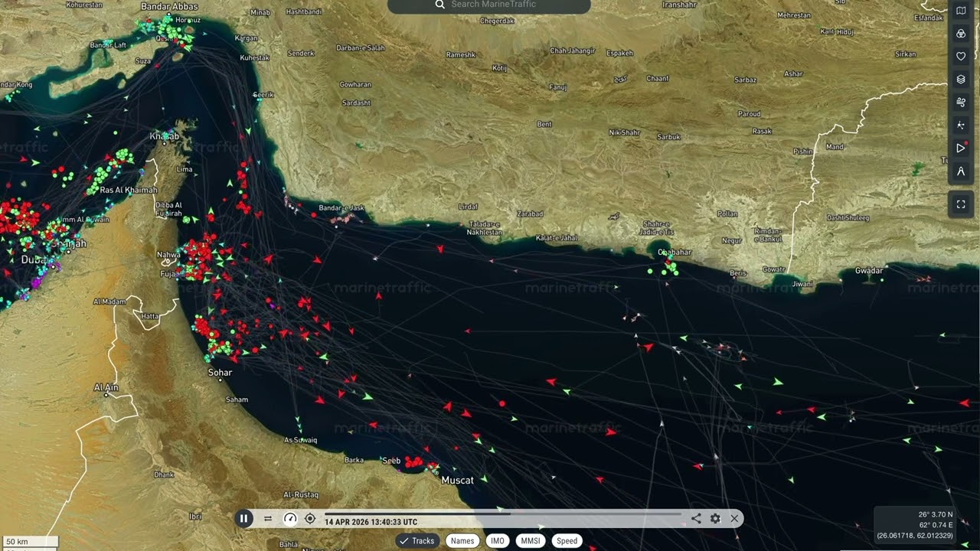Click the Nik Shahr label
980x551 pixels.
pos(624,132)
